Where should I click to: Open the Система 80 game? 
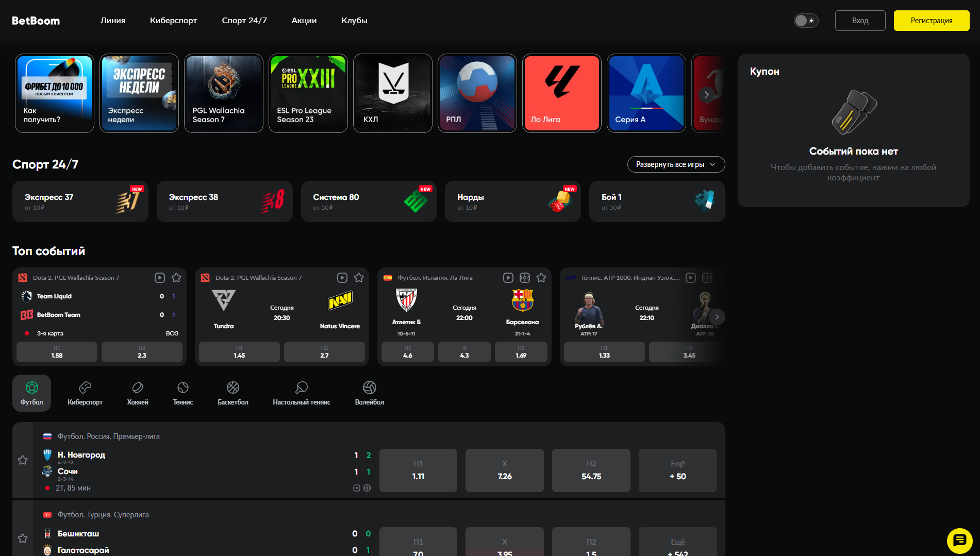tap(369, 201)
